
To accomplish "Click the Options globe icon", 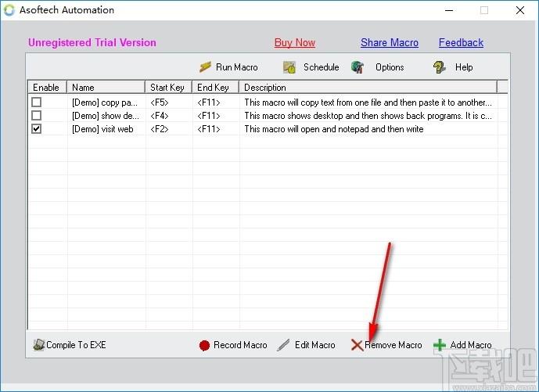I will [x=358, y=67].
